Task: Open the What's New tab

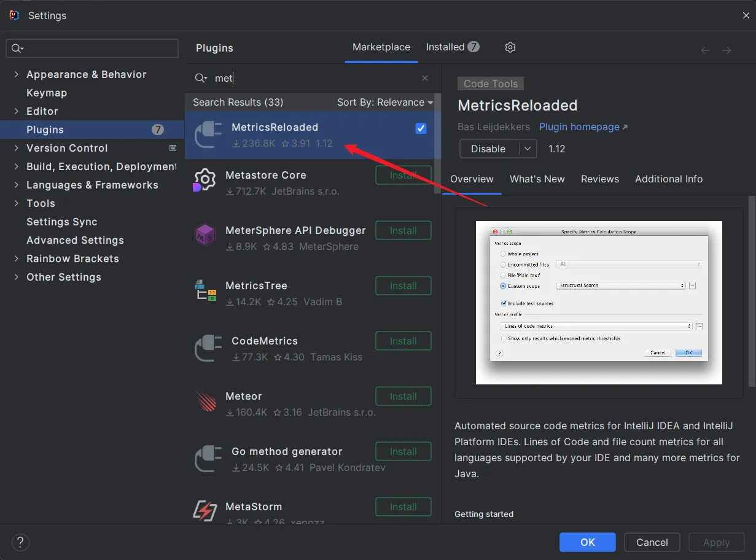Action: 537,179
